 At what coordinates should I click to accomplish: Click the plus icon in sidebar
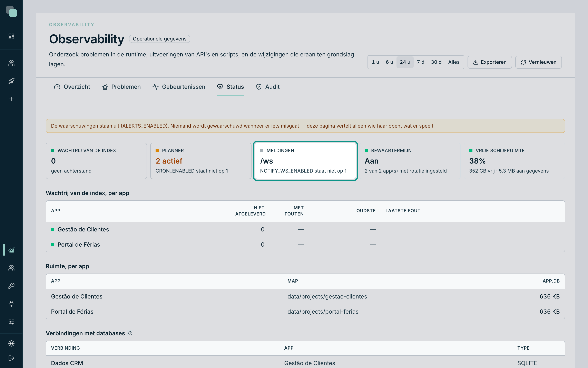click(x=11, y=99)
